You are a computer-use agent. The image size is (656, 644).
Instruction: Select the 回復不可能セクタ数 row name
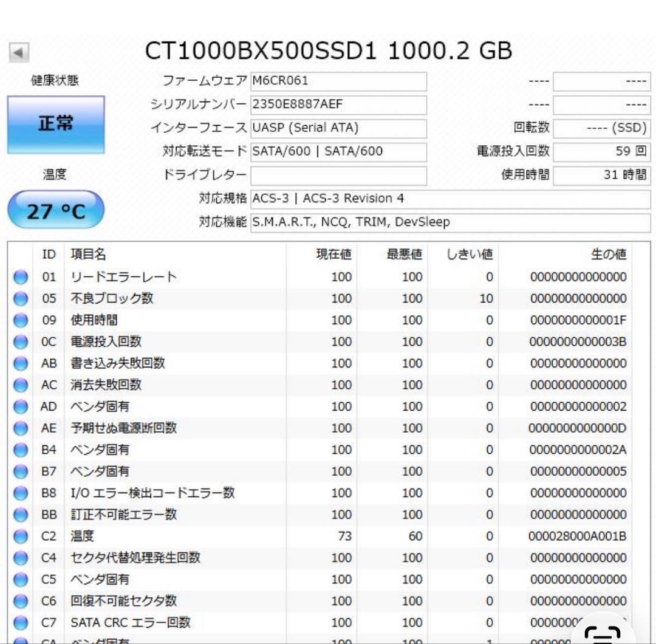[x=123, y=601]
